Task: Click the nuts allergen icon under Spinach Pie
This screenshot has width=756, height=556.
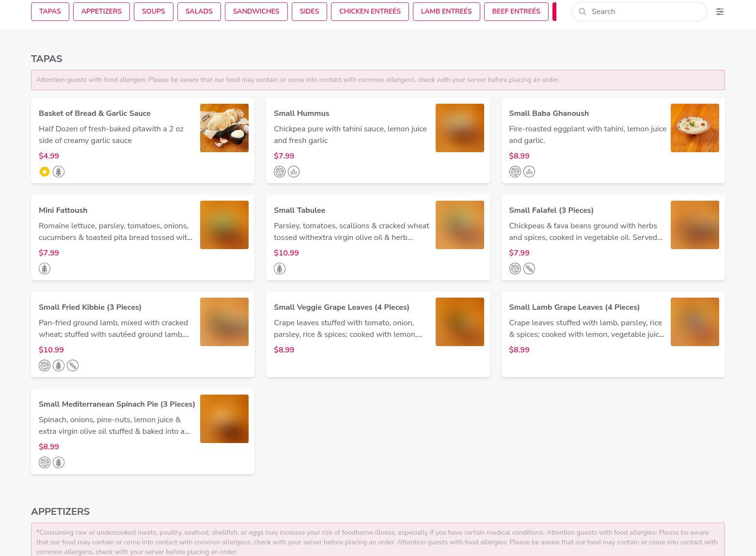Action: pos(45,462)
